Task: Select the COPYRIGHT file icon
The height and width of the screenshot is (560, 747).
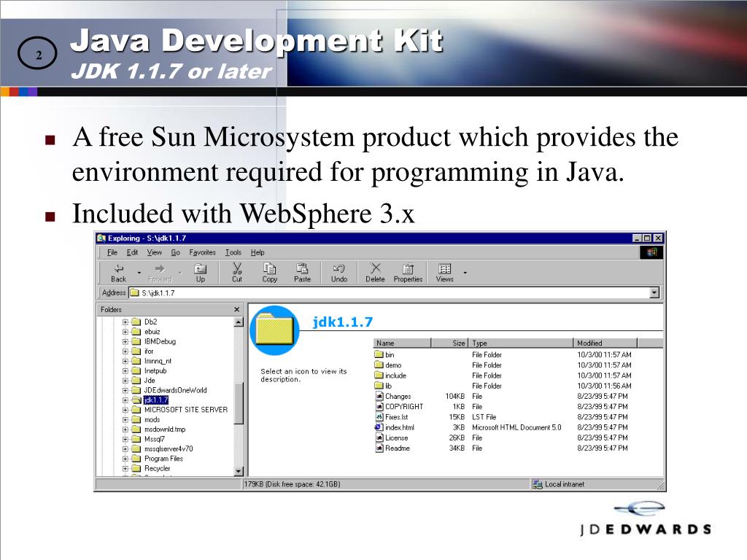Action: [379, 407]
